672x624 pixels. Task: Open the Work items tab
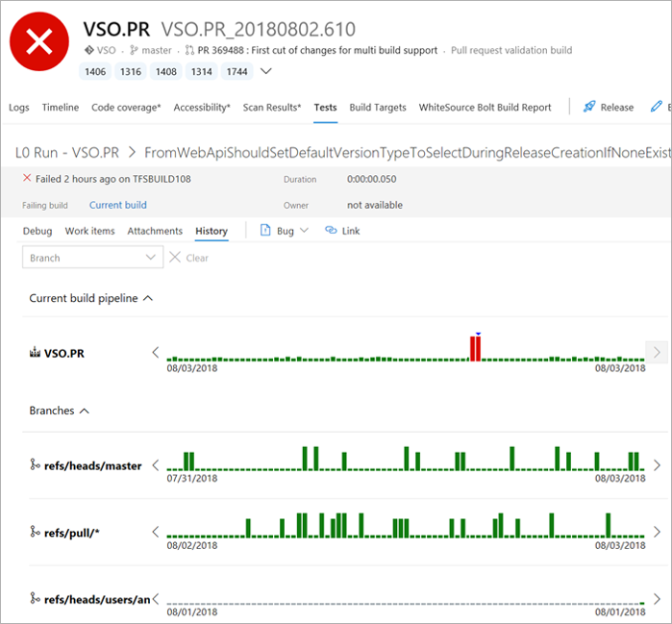pyautogui.click(x=89, y=231)
